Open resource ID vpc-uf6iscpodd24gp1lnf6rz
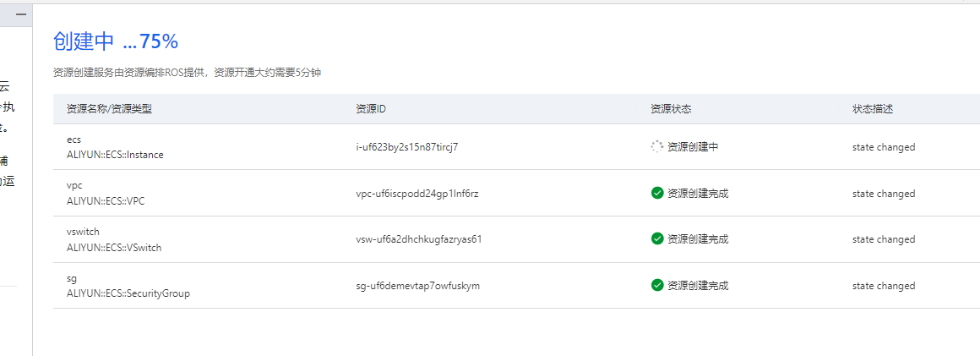Screen dimensions: 980x356 tap(418, 194)
